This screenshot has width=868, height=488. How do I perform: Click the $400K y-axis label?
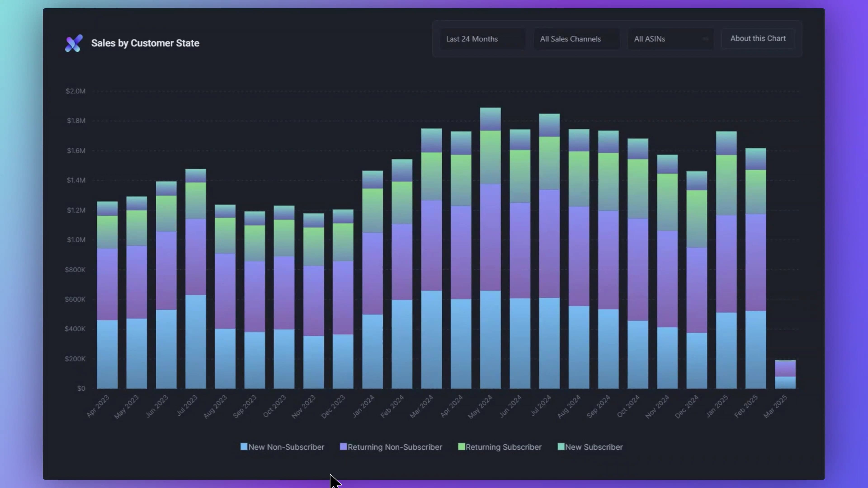click(75, 329)
